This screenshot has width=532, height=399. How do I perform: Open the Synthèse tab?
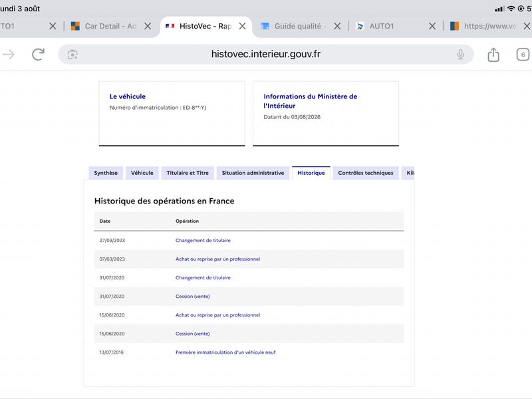click(x=106, y=173)
